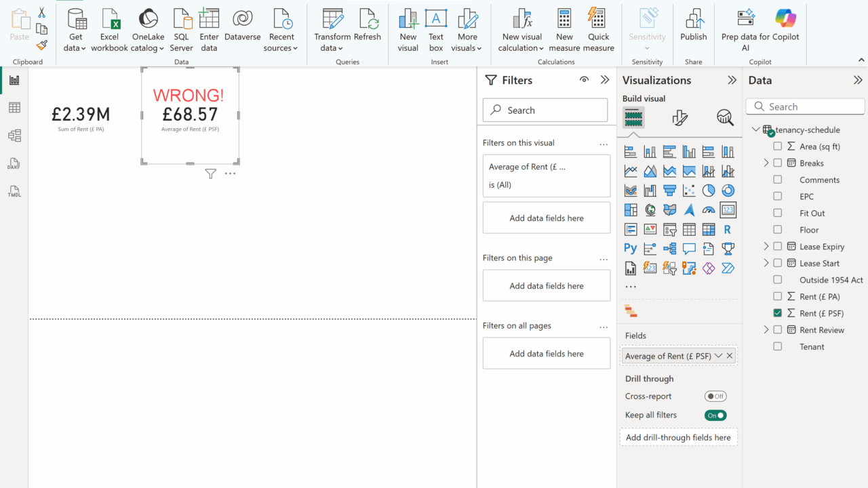The width and height of the screenshot is (868, 488).
Task: Tick the Comments field checkbox
Action: tap(778, 180)
